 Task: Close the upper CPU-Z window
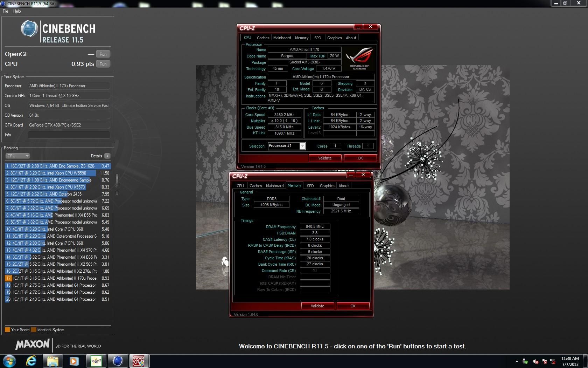[x=370, y=27]
